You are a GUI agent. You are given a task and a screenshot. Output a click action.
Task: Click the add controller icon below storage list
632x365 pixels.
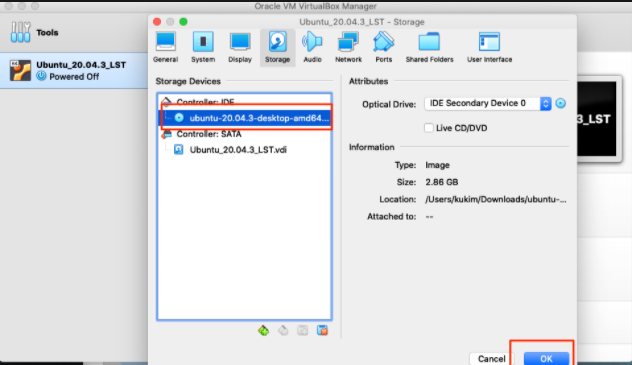[x=264, y=331]
